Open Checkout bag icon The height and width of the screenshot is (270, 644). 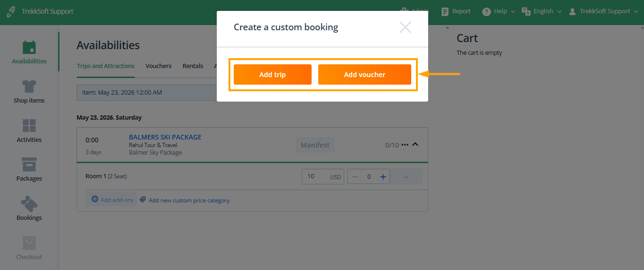point(29,243)
